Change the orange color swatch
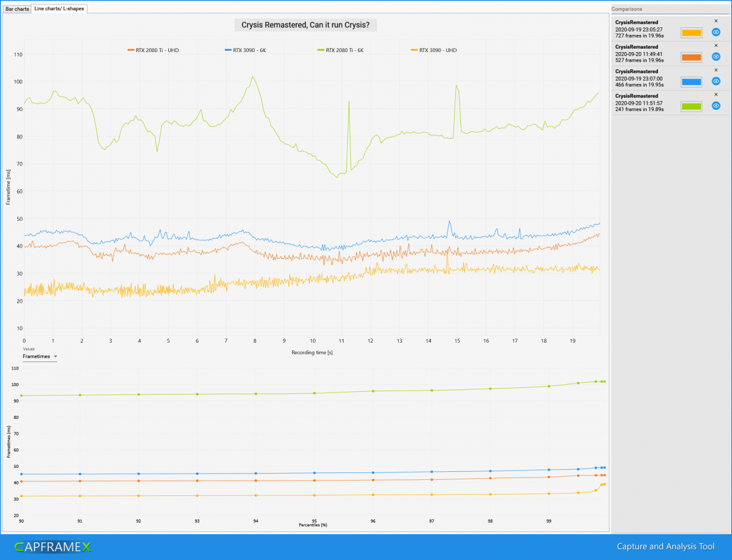Screen dimensions: 732x560 pos(691,57)
